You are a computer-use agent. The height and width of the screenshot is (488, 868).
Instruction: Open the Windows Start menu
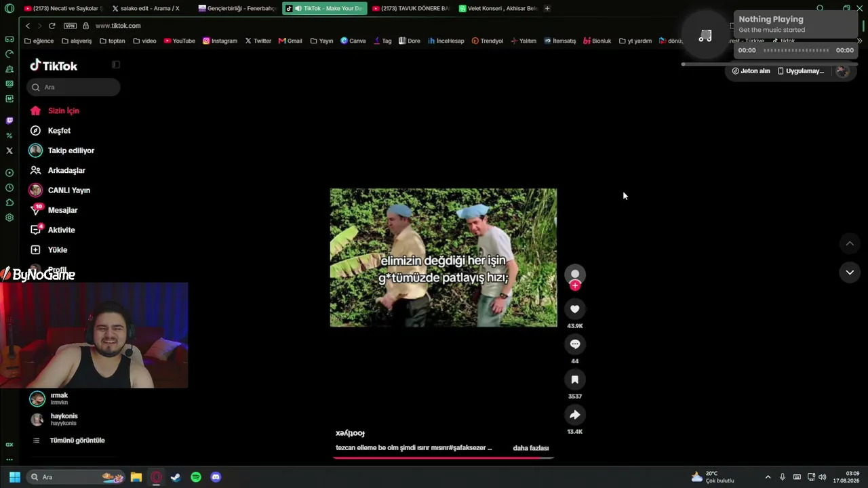14,477
